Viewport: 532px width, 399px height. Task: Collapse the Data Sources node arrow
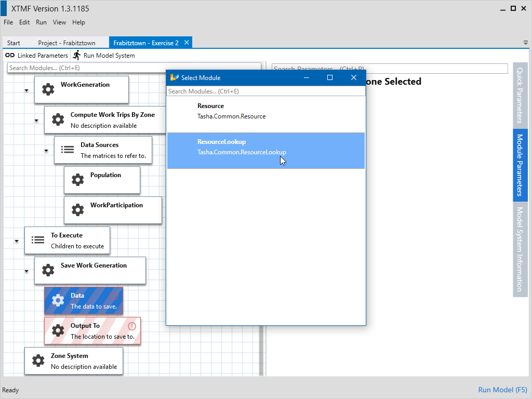click(46, 151)
